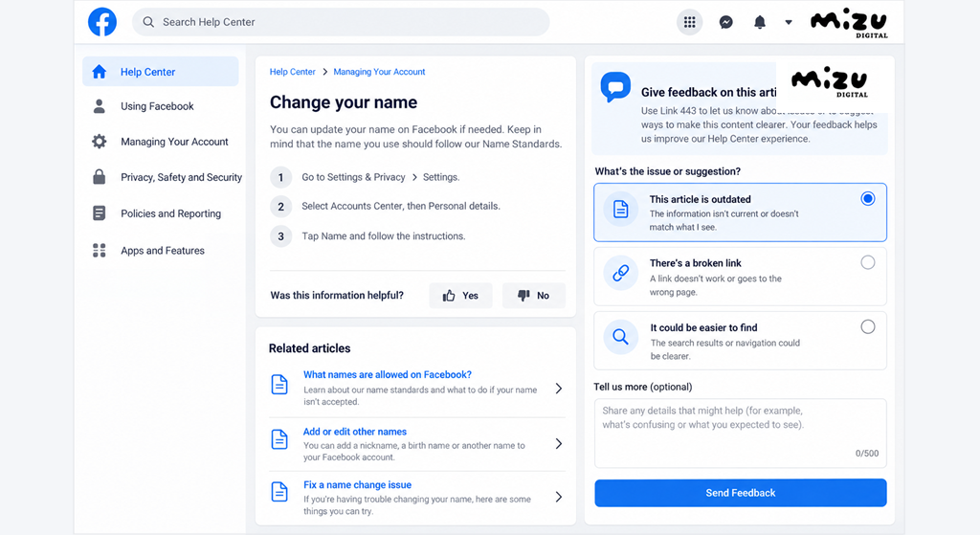
Task: Click the easier to find magnifier icon
Action: point(620,337)
